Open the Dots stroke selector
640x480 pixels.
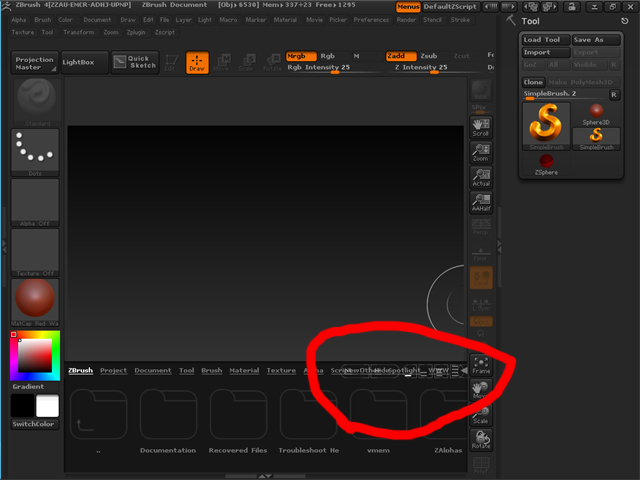point(35,153)
